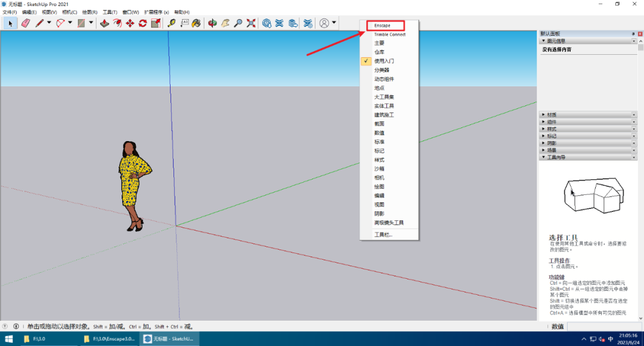This screenshot has width=644, height=346.
Task: Select the Eraser tool in toolbar
Action: tap(25, 23)
